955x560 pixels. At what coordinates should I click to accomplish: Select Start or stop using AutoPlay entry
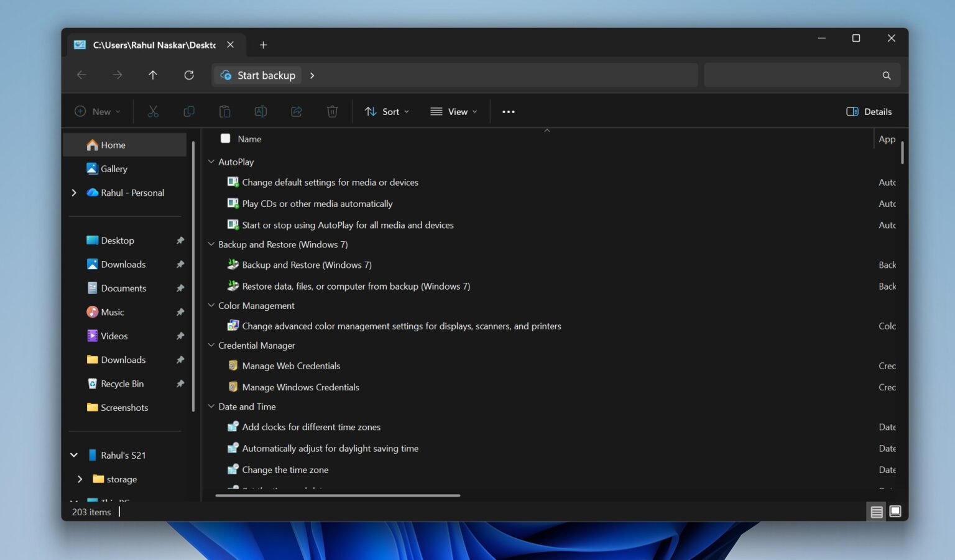pos(348,225)
